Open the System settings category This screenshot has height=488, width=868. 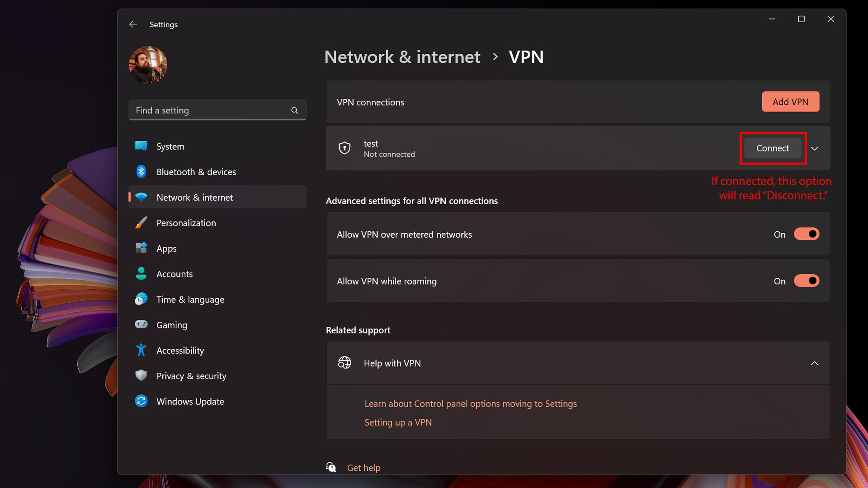[170, 146]
